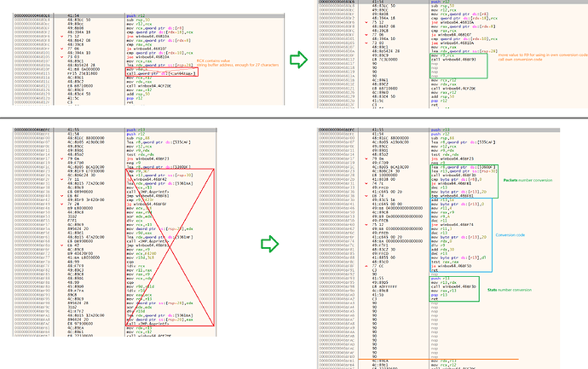Select the 'mov r13,rdx' instruction
Image resolution: width=588 pixels, height=369 pixels.
click(444, 282)
